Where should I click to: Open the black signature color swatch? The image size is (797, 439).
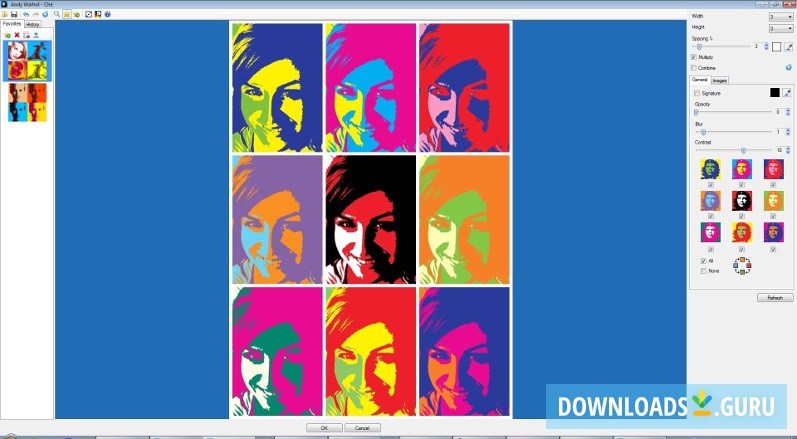tap(774, 92)
